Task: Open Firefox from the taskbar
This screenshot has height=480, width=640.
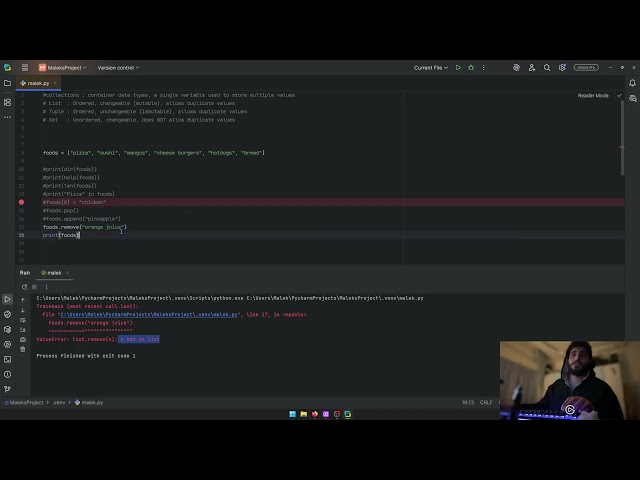Action: click(x=315, y=414)
